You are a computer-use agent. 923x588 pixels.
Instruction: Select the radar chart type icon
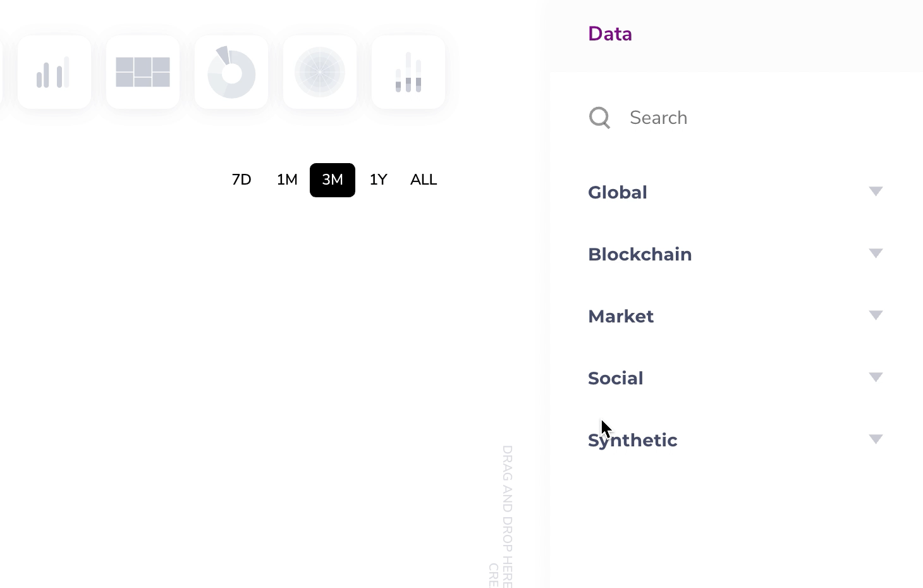tap(320, 72)
